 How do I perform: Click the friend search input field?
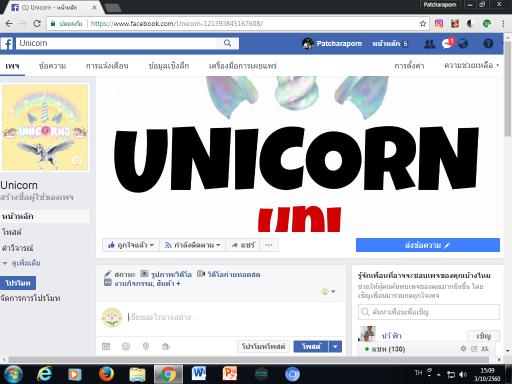click(x=429, y=312)
